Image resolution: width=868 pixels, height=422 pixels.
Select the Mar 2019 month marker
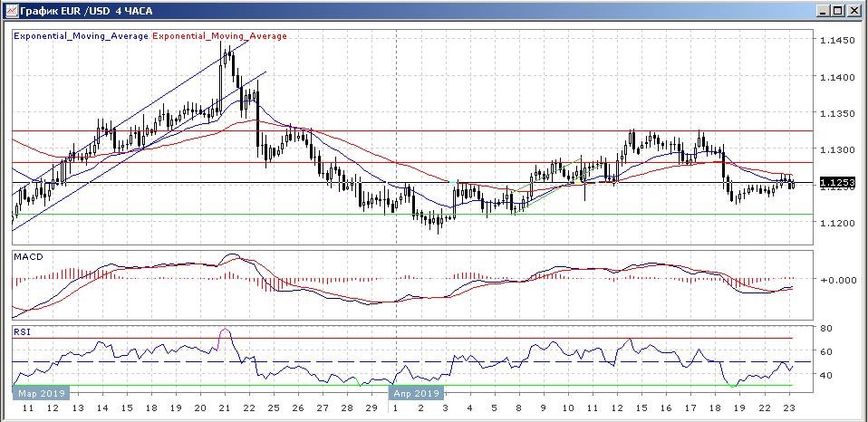pos(40,394)
